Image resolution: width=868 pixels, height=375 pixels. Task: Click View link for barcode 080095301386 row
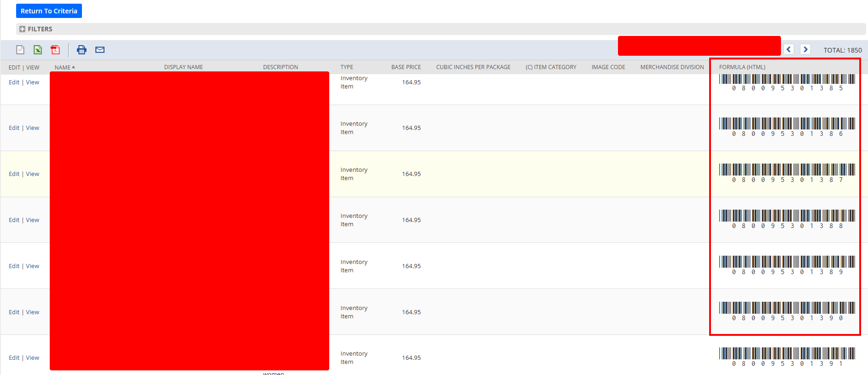(32, 128)
